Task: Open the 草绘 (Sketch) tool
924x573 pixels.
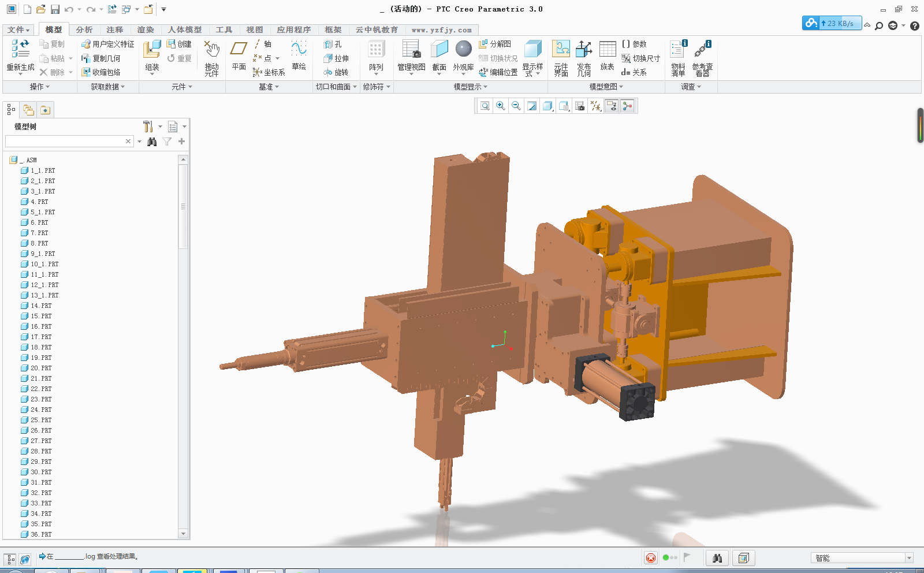Action: tap(299, 50)
